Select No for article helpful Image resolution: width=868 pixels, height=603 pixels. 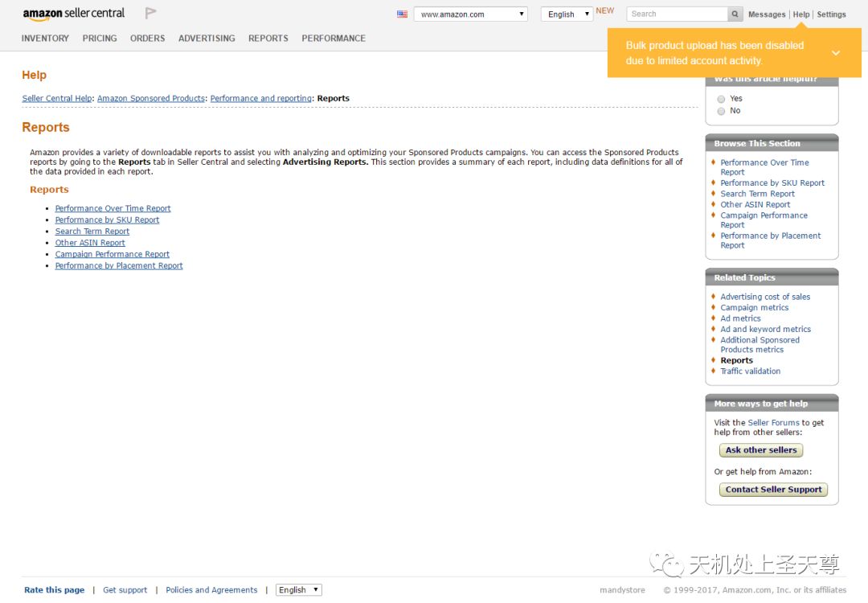(x=721, y=111)
